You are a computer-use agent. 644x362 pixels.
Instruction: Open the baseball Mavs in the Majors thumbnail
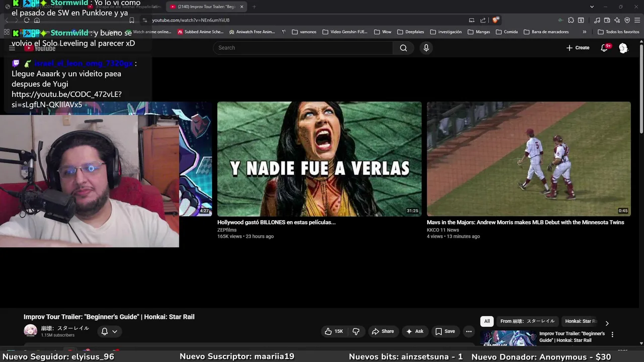pyautogui.click(x=529, y=159)
